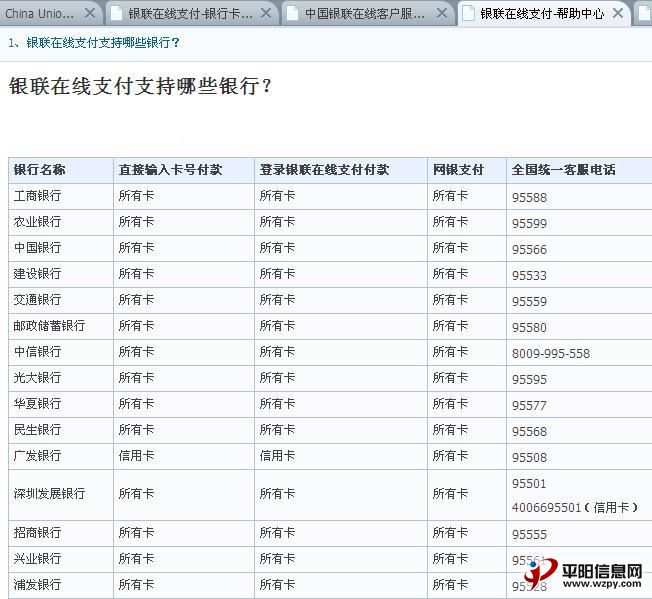
Task: Click 所有卡 in 中信银行 网银支付 column
Action: (450, 352)
